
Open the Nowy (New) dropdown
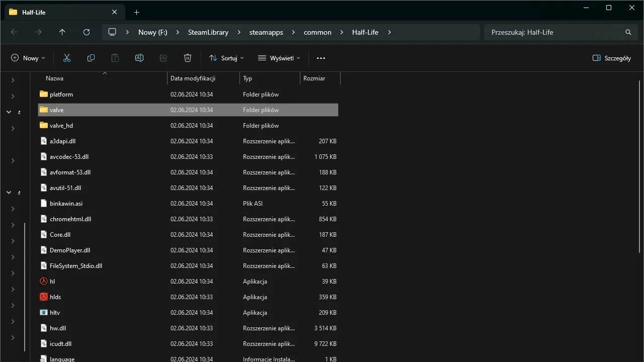[28, 58]
